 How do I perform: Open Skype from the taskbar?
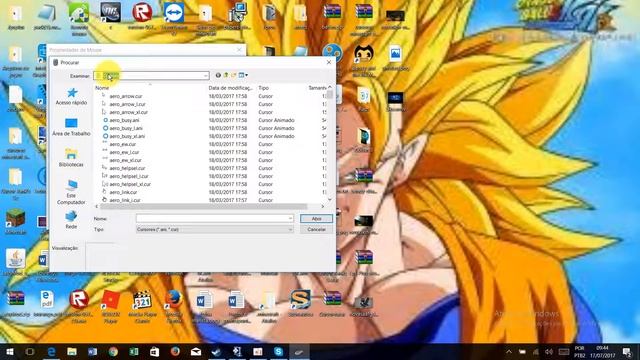pyautogui.click(x=278, y=351)
